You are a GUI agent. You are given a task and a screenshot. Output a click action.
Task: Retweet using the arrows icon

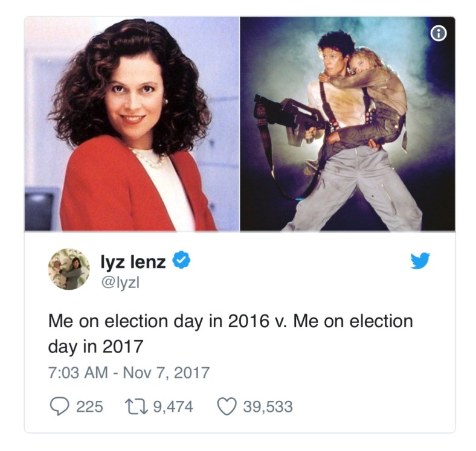(x=137, y=406)
